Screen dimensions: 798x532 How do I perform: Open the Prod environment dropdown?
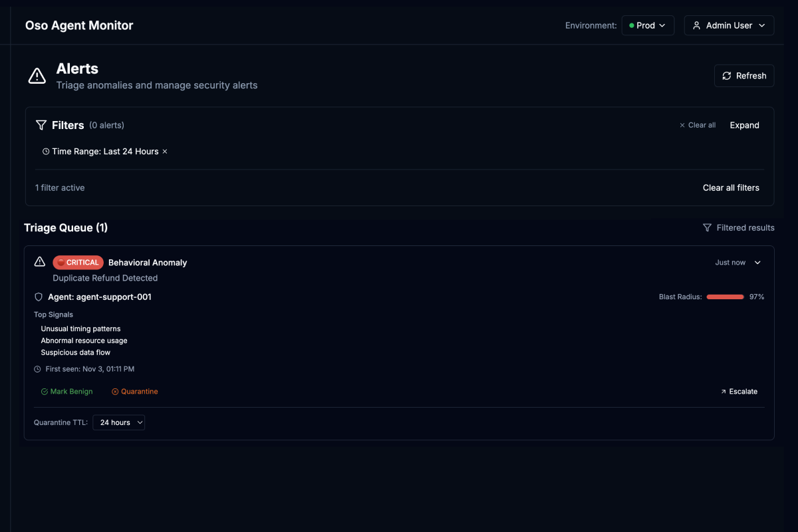(648, 25)
